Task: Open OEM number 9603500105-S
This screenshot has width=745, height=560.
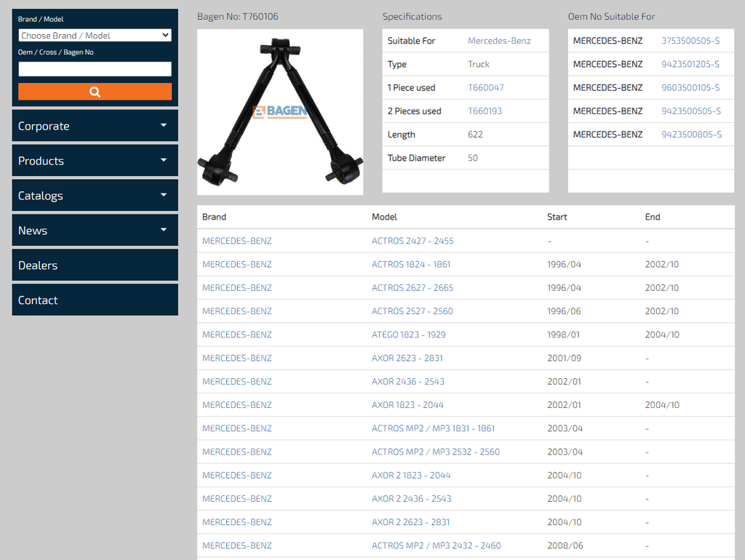Action: click(x=690, y=87)
